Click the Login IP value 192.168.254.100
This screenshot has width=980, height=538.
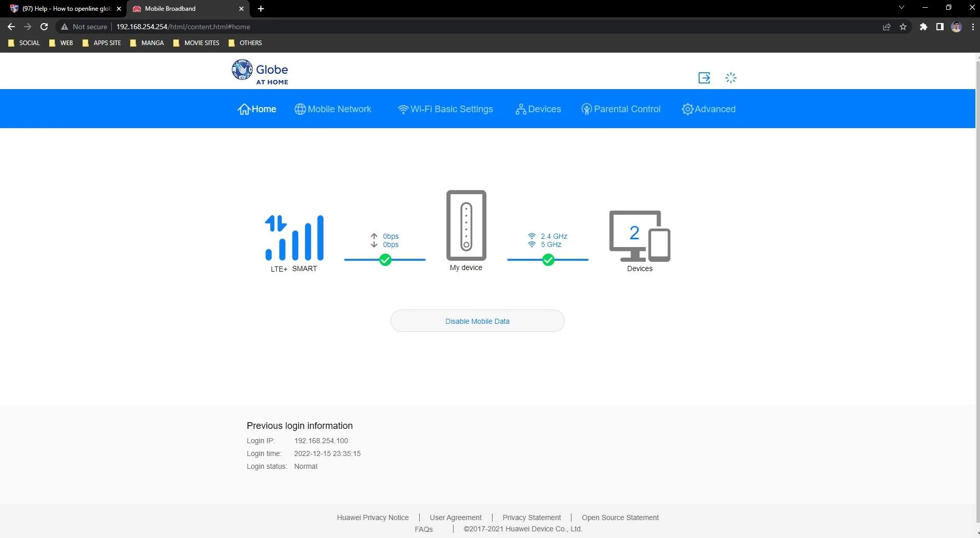click(321, 441)
